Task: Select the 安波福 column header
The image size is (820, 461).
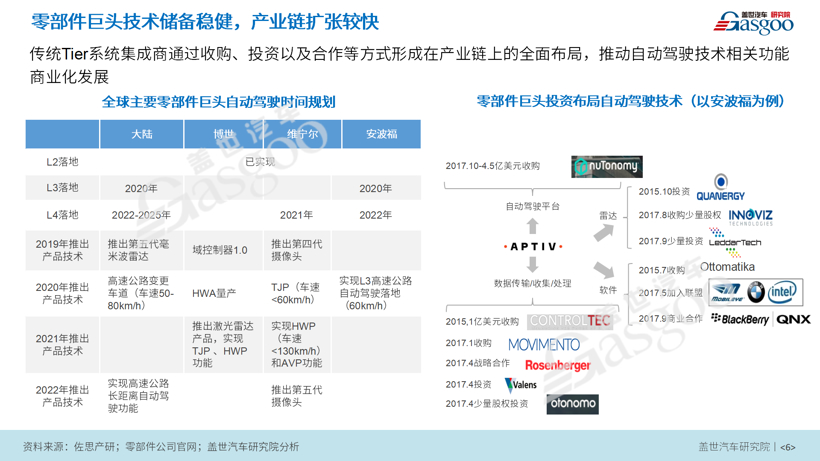Action: pyautogui.click(x=381, y=134)
